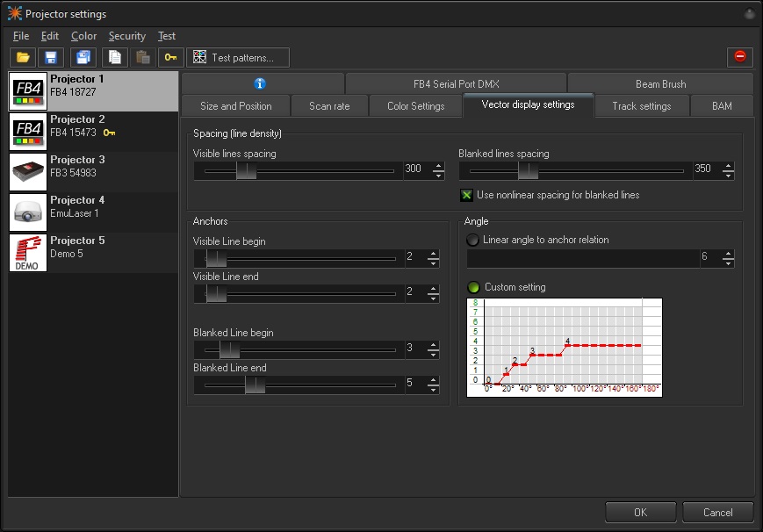The image size is (763, 532).
Task: Select Linear angle to anchor relation option
Action: (473, 240)
